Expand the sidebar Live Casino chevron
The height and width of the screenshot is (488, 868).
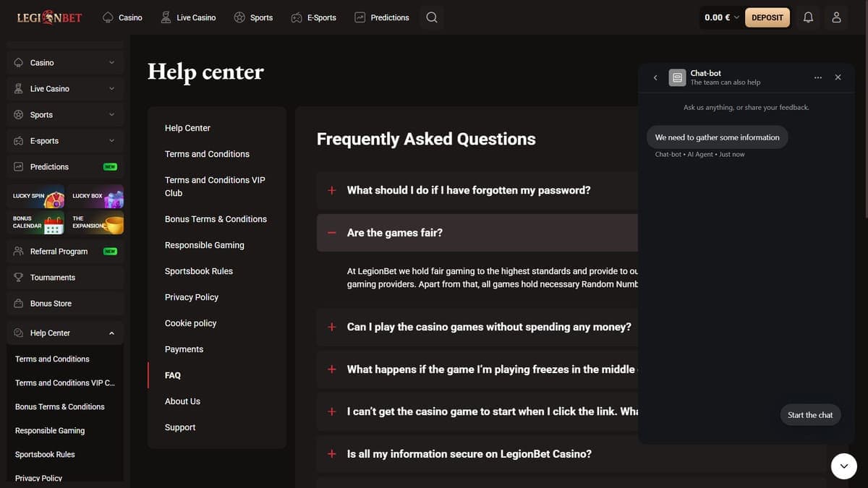(111, 89)
